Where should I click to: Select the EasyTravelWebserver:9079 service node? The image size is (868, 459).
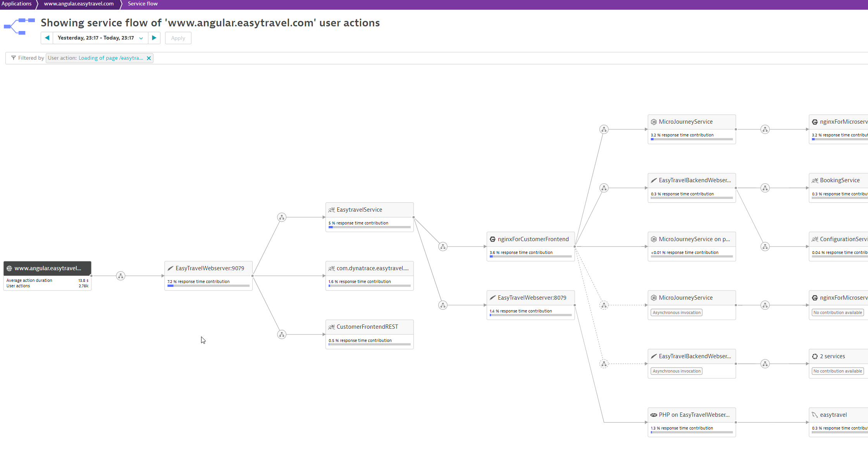point(210,268)
